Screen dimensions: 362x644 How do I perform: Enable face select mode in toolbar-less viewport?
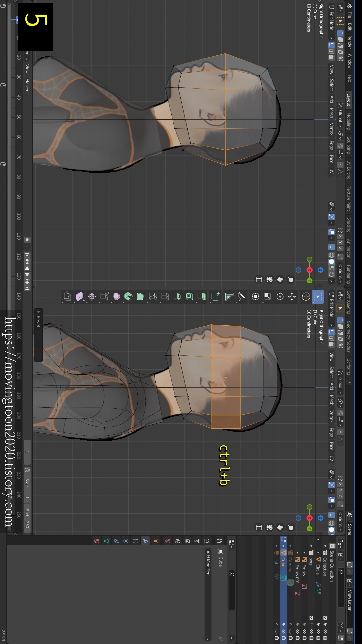pos(331,57)
